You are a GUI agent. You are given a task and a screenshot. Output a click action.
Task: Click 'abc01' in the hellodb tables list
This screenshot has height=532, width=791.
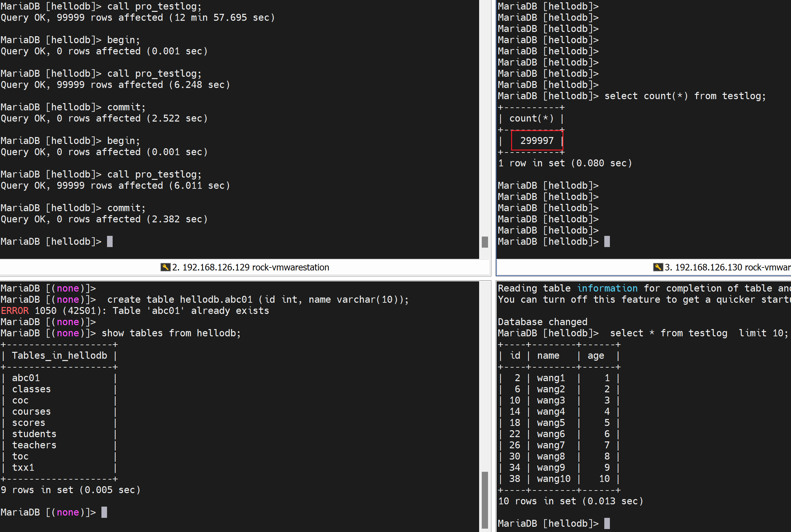point(26,378)
